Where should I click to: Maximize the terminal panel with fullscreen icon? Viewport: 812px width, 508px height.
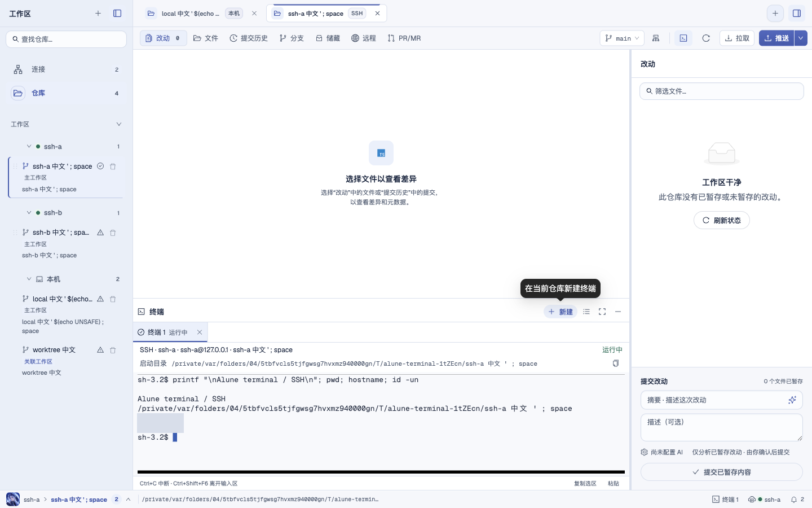tap(602, 312)
